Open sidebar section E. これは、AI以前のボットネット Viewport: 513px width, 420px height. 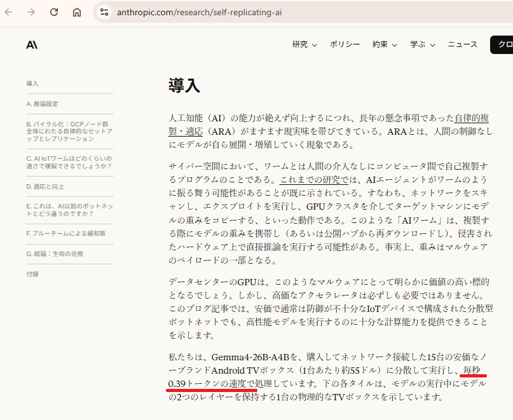click(70, 210)
